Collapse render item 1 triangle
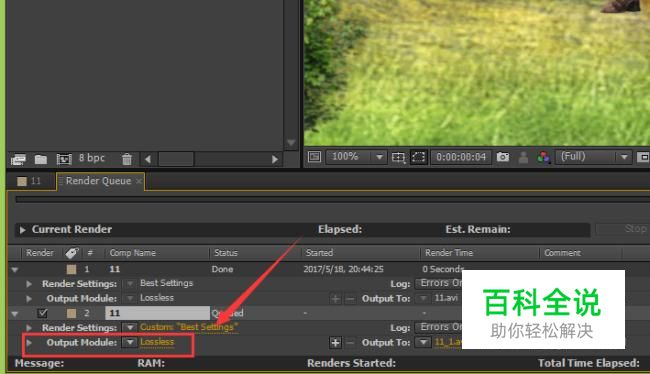The width and height of the screenshot is (650, 374). (x=15, y=270)
